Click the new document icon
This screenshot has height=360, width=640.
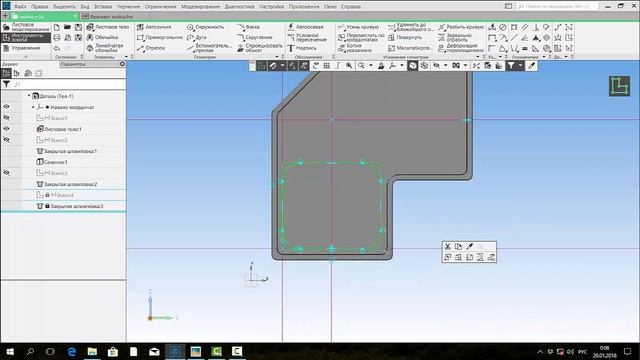click(x=57, y=27)
